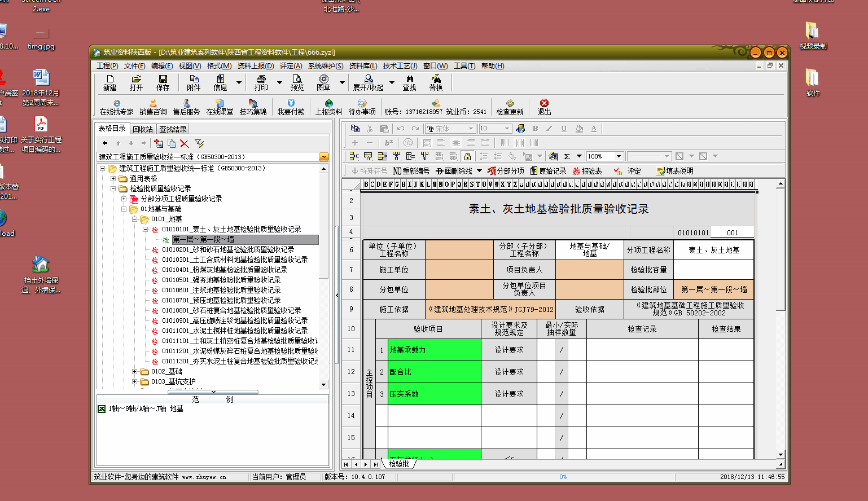This screenshot has width=868, height=501.
Task: Open the zoom 100% dropdown
Action: (x=619, y=156)
